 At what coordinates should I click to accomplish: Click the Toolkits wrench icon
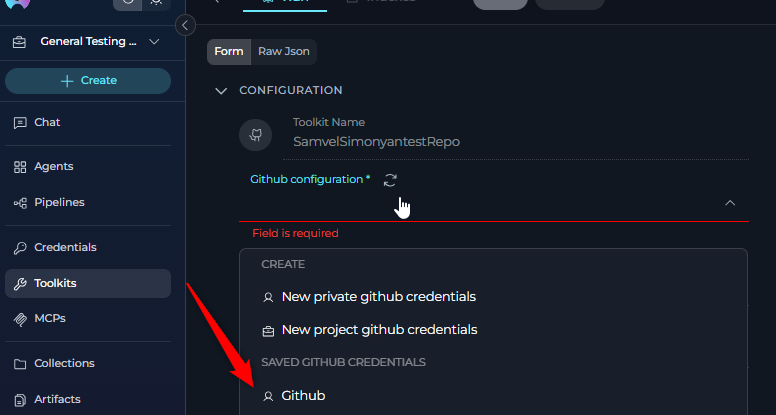(x=20, y=283)
